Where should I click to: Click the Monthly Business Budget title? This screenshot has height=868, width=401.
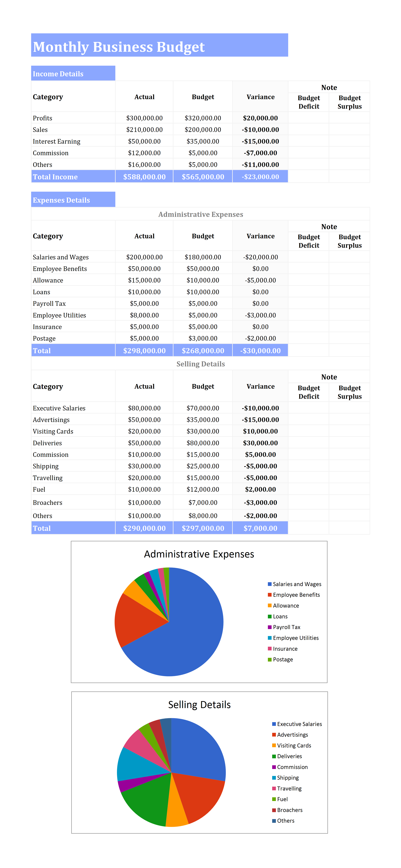point(119,47)
